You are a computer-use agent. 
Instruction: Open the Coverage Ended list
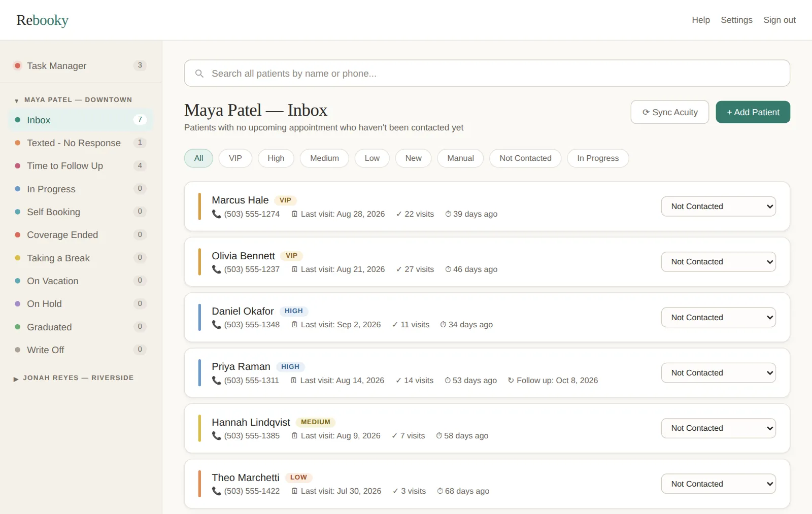point(81,235)
